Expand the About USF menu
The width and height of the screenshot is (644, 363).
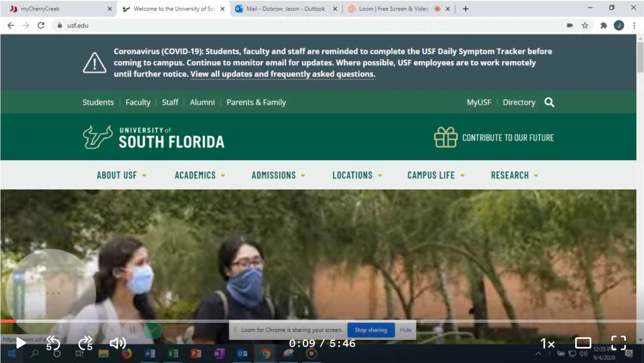coord(122,175)
